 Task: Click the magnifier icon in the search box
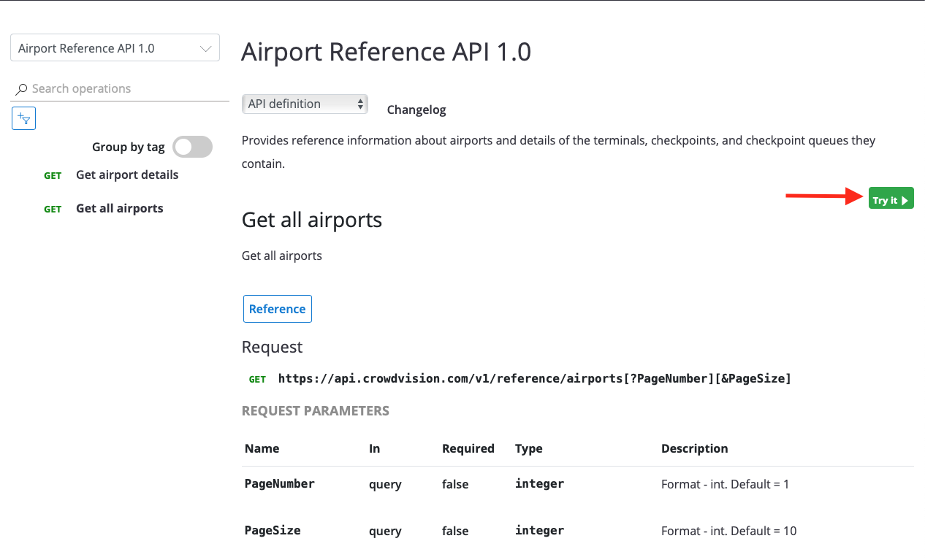[x=22, y=89]
